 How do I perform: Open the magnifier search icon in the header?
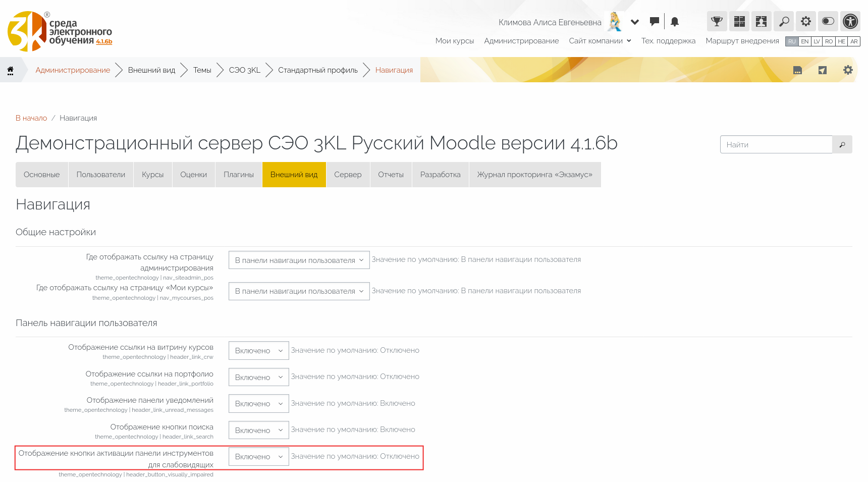pos(783,21)
